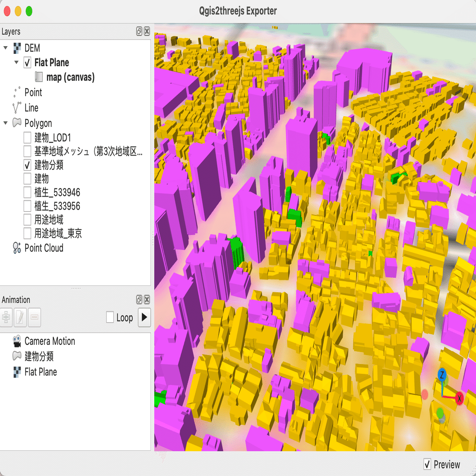Click the green zoom window button
Viewport: 476px width, 476px height.
29,11
